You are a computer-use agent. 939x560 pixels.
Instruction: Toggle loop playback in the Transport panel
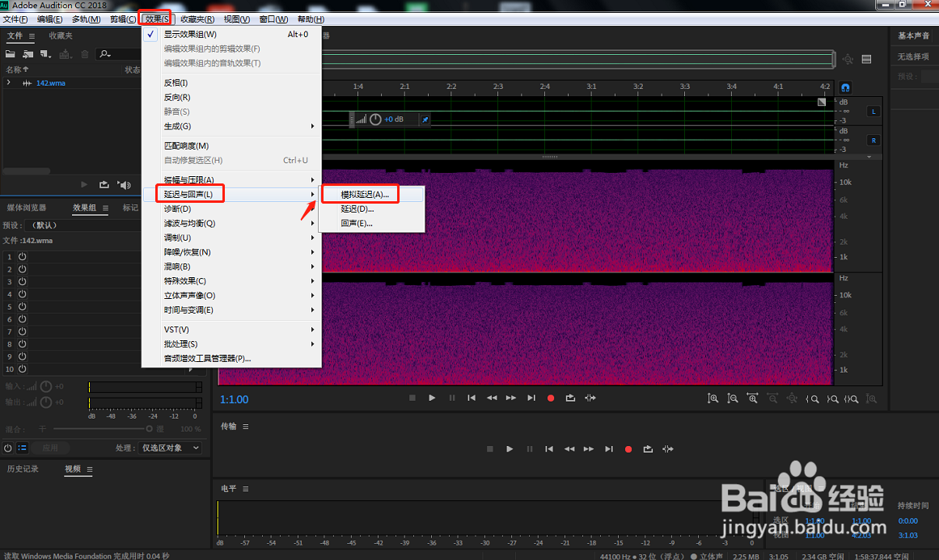tap(648, 449)
